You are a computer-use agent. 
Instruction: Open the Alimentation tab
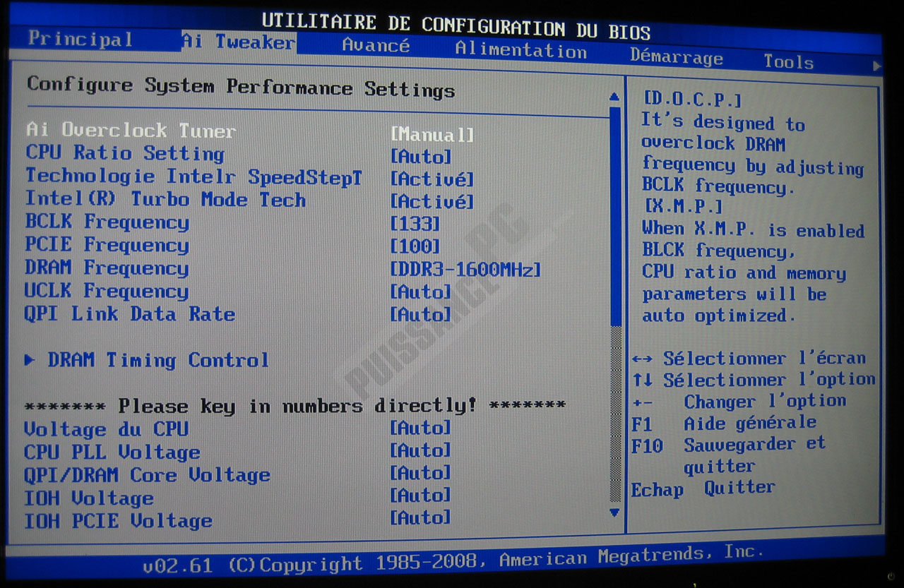[521, 50]
